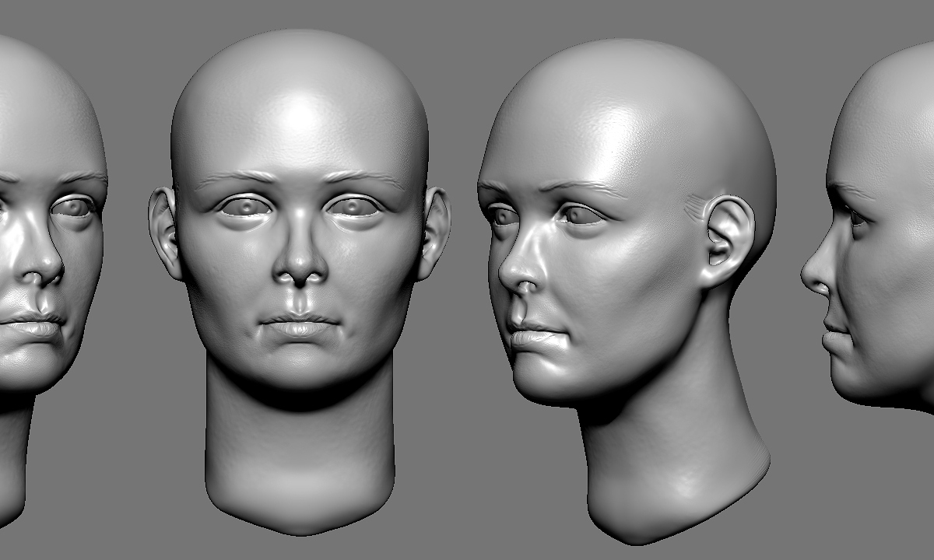Click the front-facing head's lips

pos(300,324)
